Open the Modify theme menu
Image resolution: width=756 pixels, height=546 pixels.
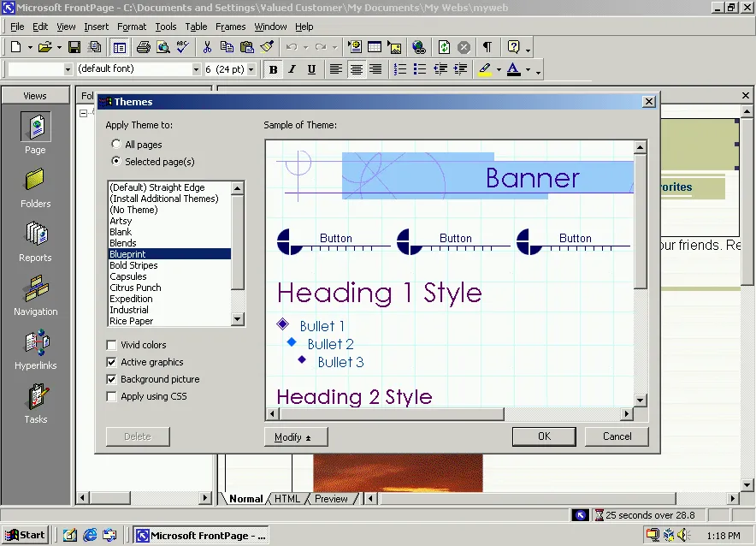pyautogui.click(x=296, y=436)
